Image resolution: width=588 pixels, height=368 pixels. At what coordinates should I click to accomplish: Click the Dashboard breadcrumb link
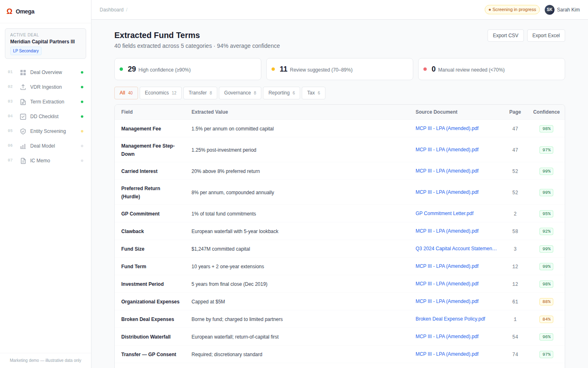click(x=111, y=10)
